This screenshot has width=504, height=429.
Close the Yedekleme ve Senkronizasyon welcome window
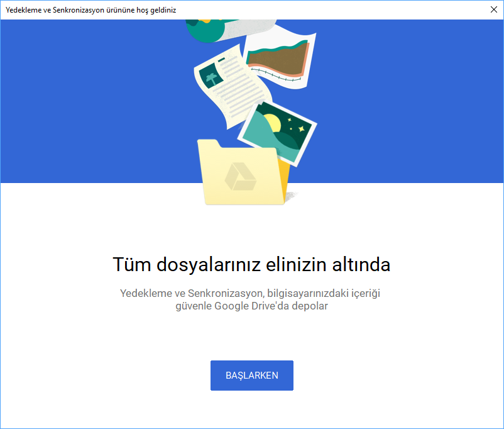pyautogui.click(x=494, y=9)
